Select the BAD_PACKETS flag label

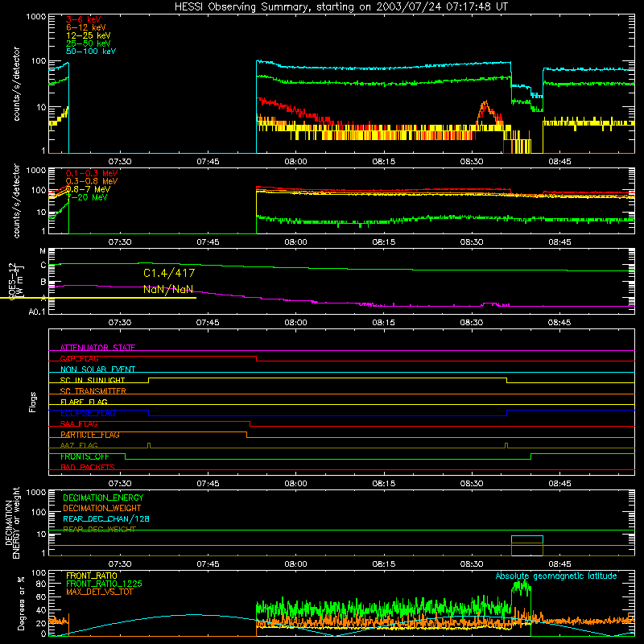point(88,467)
